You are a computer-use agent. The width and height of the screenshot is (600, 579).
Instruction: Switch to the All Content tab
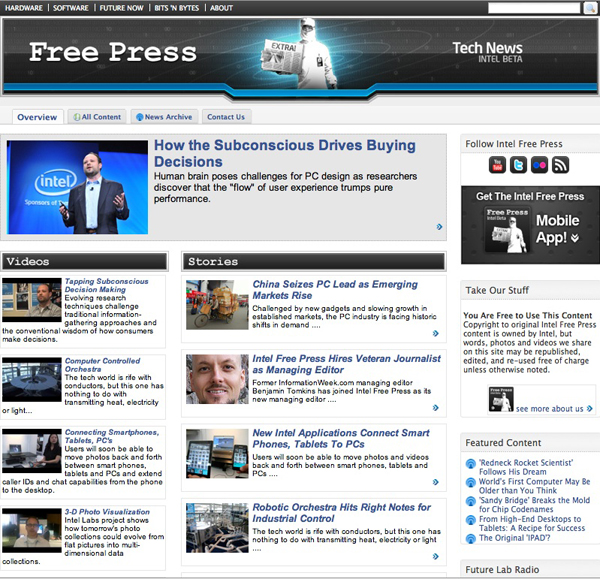coord(97,117)
